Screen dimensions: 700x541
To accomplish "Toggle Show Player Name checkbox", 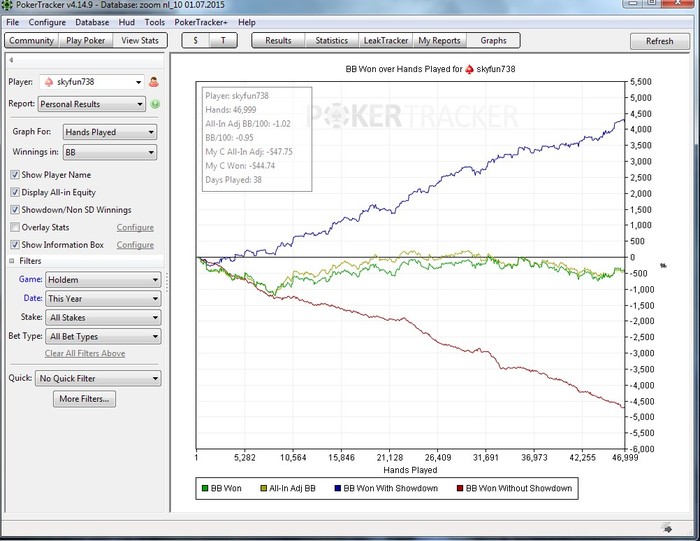I will tap(15, 175).
